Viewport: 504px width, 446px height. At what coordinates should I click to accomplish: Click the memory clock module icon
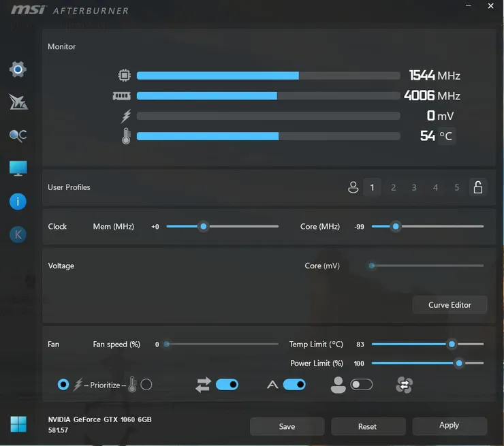(121, 96)
